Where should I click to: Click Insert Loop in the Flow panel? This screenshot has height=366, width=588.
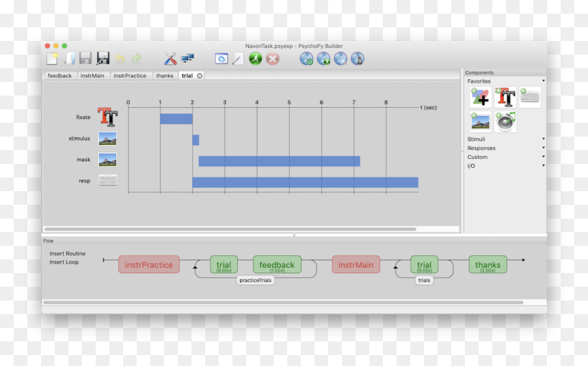pos(64,262)
